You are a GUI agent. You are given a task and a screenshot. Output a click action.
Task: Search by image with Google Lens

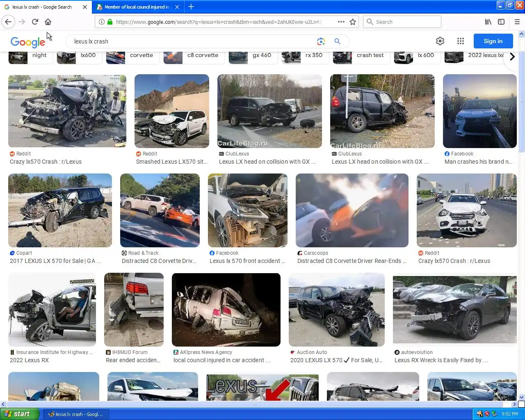tap(321, 41)
